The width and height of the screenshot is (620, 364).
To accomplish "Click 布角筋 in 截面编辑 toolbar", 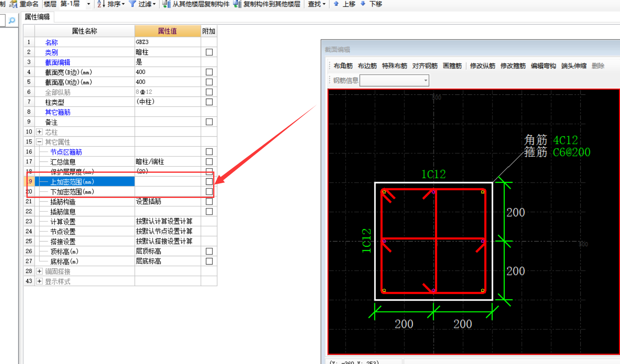I will point(343,66).
